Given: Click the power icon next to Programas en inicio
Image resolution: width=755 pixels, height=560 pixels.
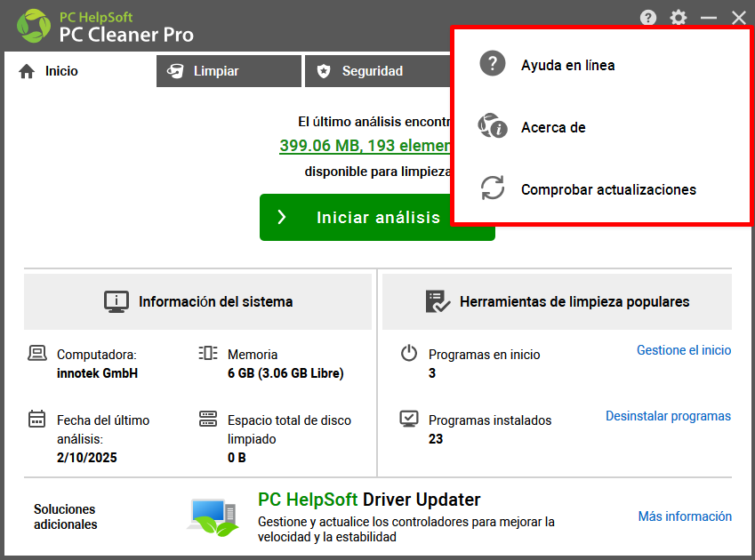Looking at the screenshot, I should 409,353.
